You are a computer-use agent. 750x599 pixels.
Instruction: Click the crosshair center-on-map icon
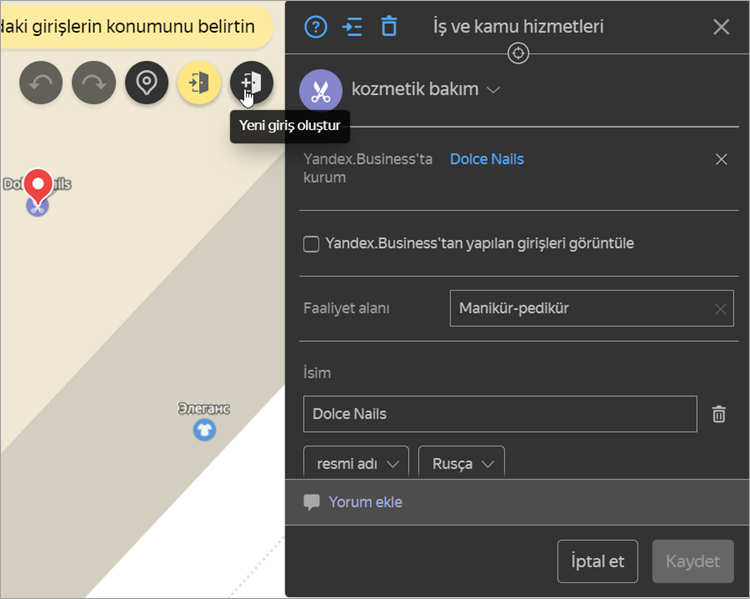click(518, 53)
